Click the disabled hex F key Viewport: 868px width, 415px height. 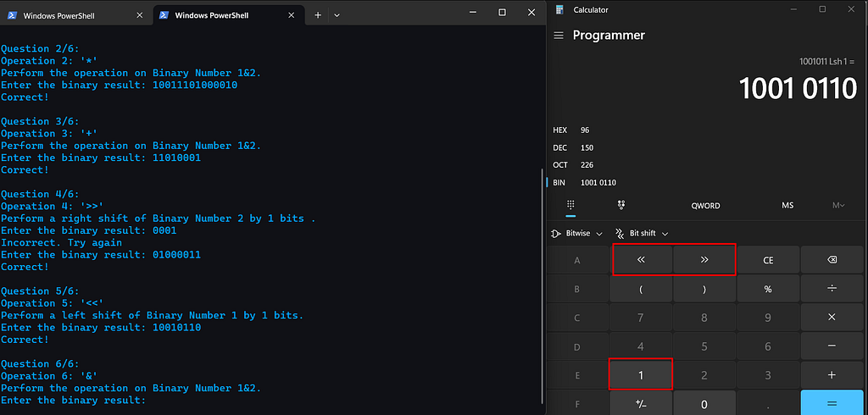(577, 403)
